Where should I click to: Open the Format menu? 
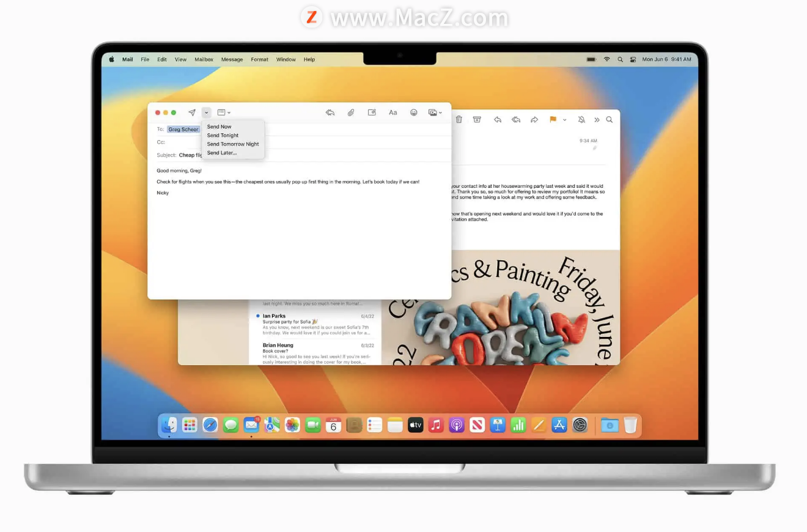pos(259,59)
